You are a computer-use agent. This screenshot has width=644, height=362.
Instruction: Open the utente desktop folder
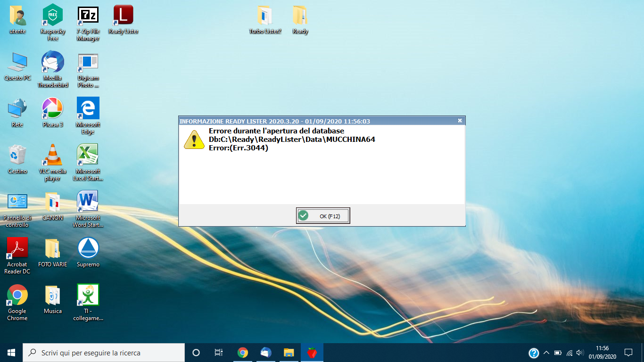click(x=17, y=20)
